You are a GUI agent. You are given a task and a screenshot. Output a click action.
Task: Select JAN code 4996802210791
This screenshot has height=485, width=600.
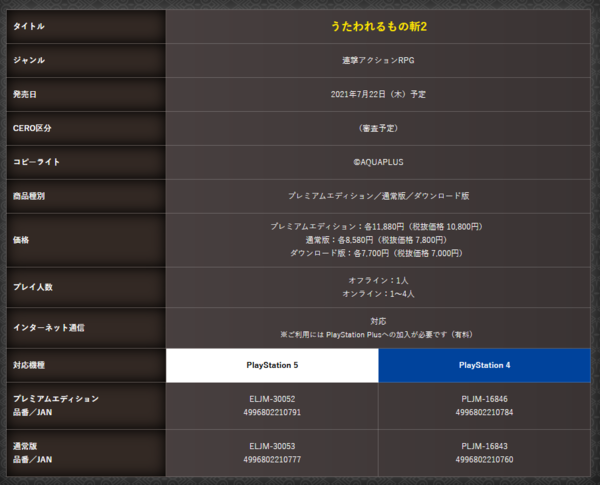[272, 412]
